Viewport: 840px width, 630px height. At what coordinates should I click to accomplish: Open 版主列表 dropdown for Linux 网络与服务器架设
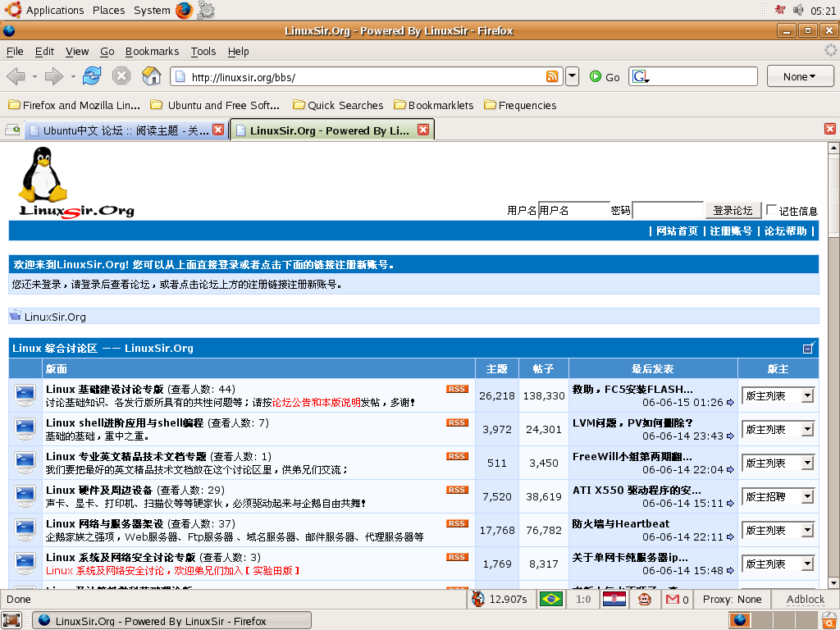coord(778,531)
